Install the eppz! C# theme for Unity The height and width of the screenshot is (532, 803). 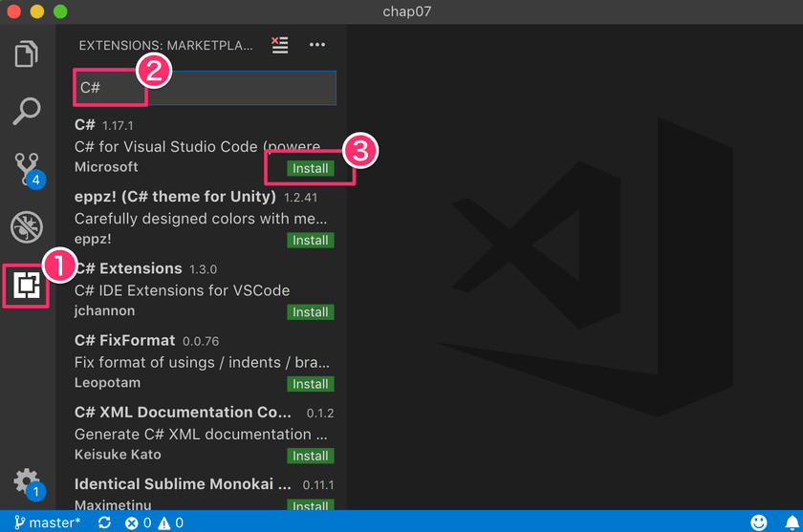(x=311, y=240)
